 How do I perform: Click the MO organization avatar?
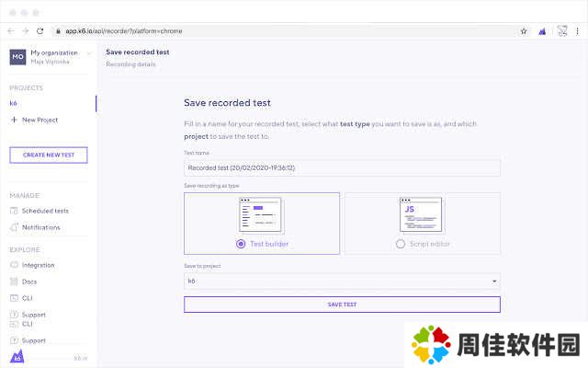(17, 57)
